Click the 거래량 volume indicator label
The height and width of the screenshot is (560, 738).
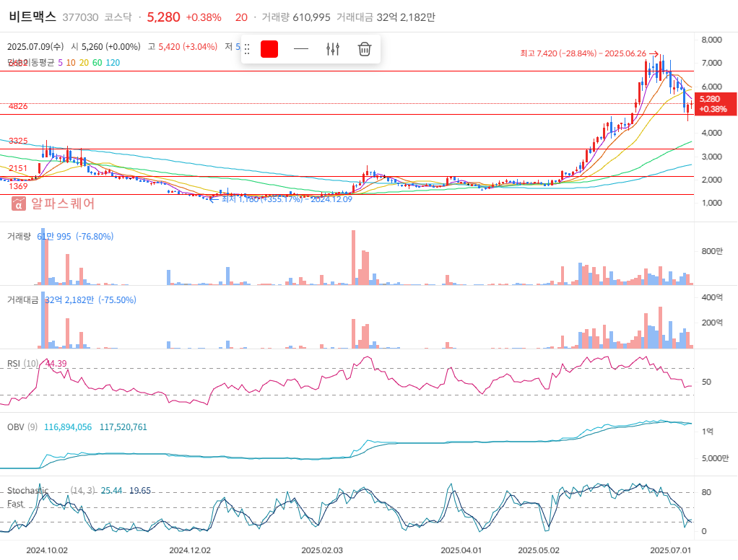(x=19, y=236)
